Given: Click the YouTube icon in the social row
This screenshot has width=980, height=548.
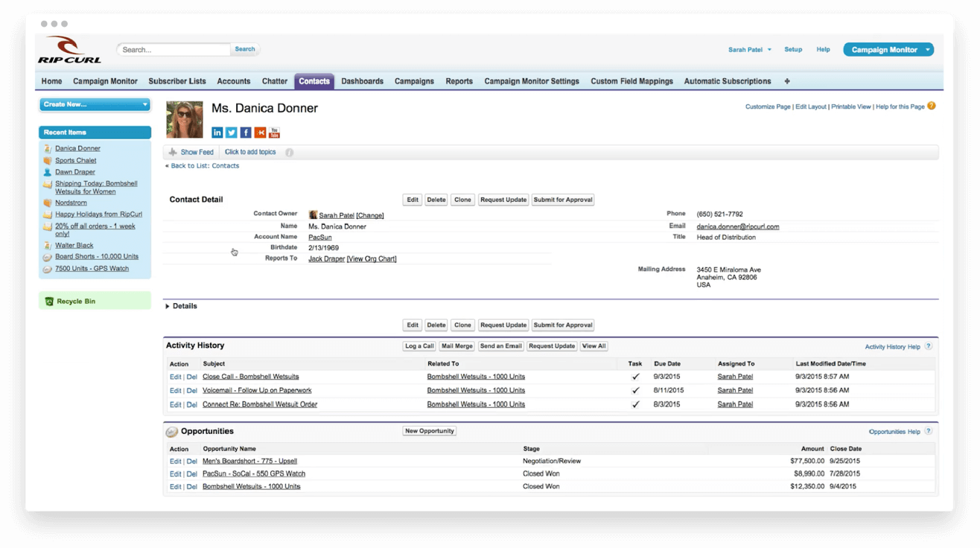Looking at the screenshot, I should (274, 132).
